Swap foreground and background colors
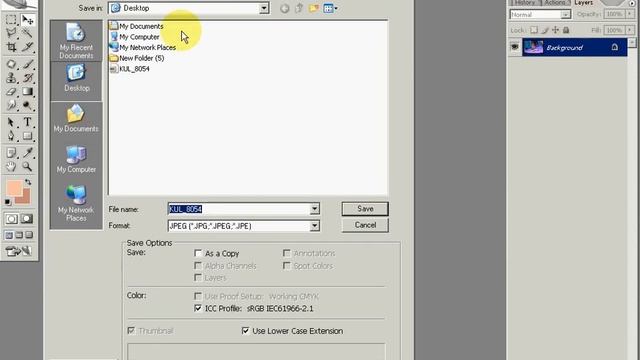640x360 pixels. coord(28,182)
